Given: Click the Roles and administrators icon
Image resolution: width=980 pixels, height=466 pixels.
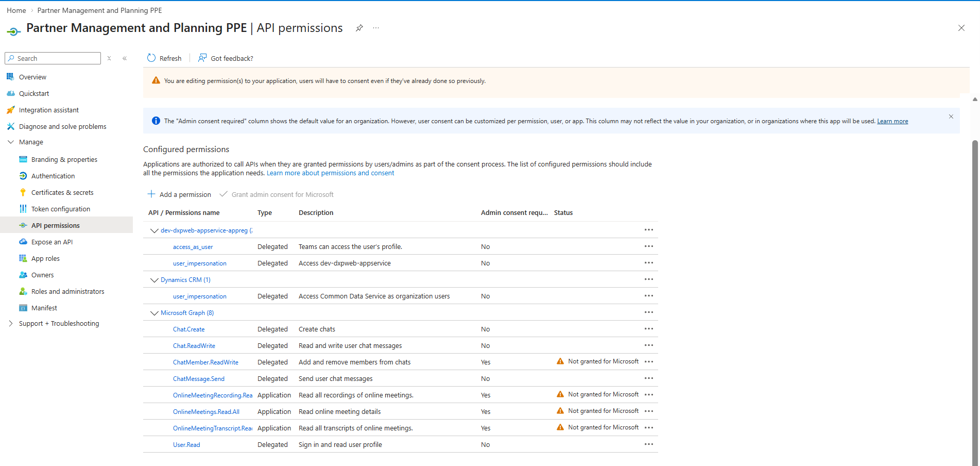Looking at the screenshot, I should click(x=23, y=291).
